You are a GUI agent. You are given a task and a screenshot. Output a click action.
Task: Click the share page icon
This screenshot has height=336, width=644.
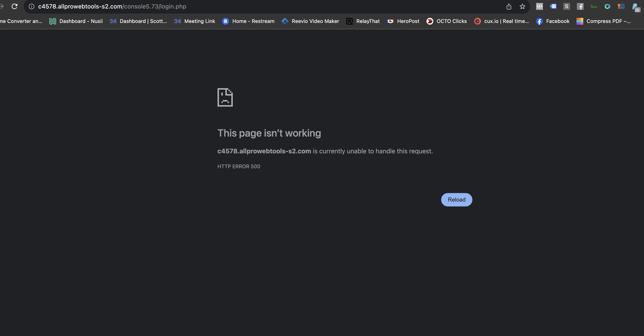tap(509, 7)
